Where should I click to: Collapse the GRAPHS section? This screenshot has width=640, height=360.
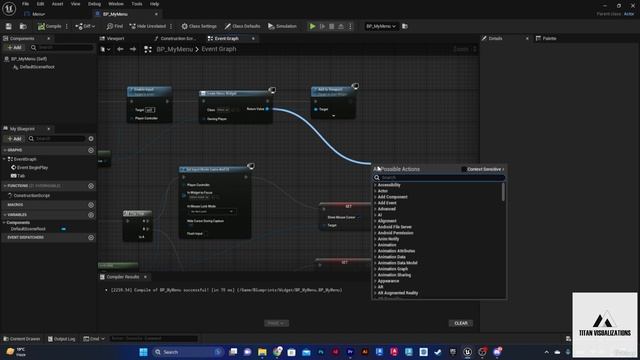[x=5, y=150]
